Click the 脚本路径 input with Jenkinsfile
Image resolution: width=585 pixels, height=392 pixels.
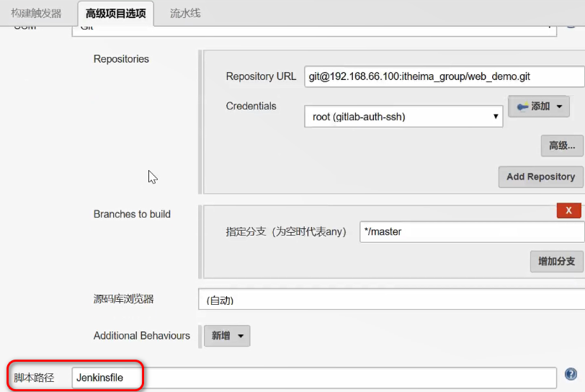click(314, 378)
